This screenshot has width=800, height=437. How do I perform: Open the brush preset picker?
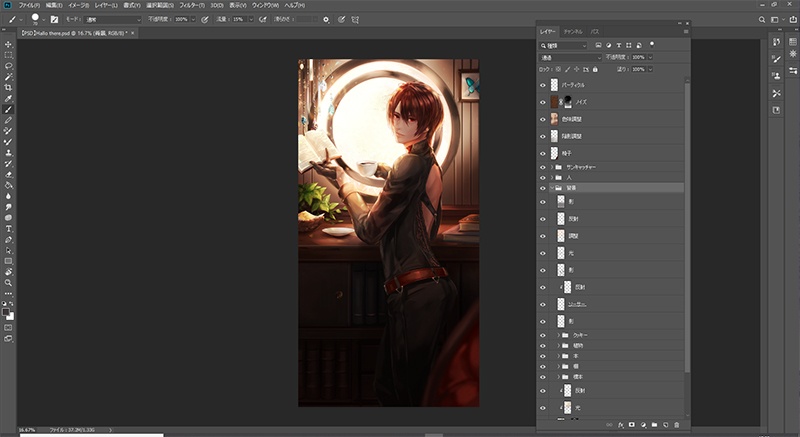pyautogui.click(x=43, y=20)
